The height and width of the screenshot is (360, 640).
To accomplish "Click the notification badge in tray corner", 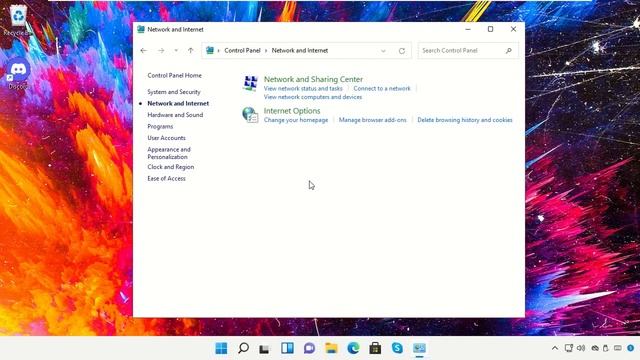I will click(x=631, y=348).
